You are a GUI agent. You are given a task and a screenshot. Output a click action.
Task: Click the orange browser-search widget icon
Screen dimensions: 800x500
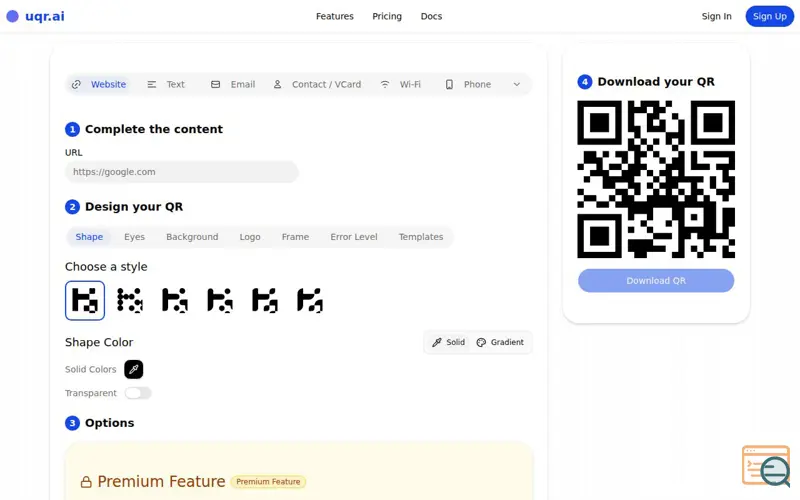point(766,466)
